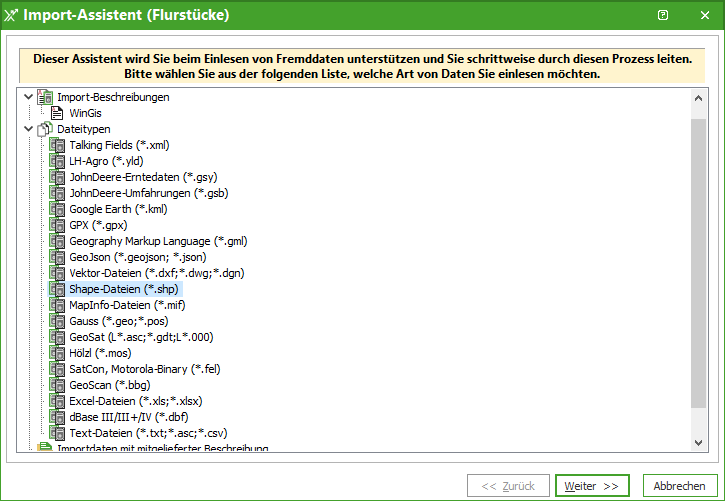The image size is (725, 501).
Task: Click the Dateitypen folder icon
Action: point(44,129)
